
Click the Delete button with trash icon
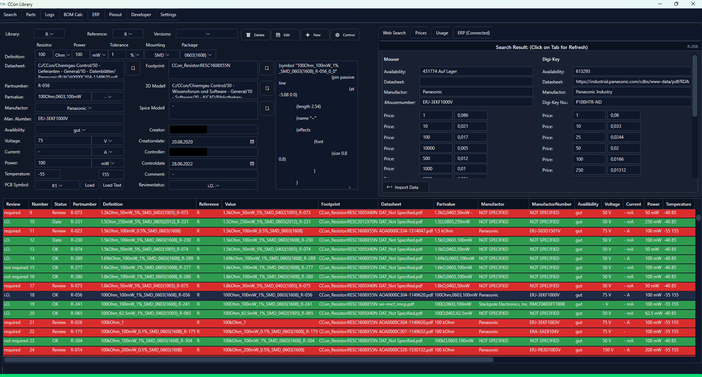click(256, 34)
